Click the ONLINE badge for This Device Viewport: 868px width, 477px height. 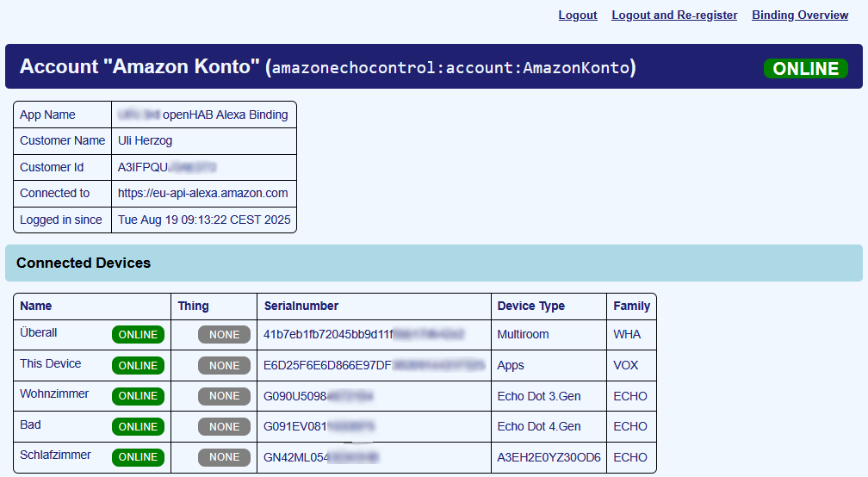(138, 366)
